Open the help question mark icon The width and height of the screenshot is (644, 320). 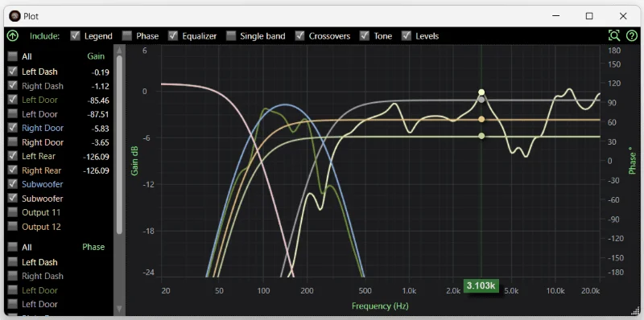pos(632,36)
